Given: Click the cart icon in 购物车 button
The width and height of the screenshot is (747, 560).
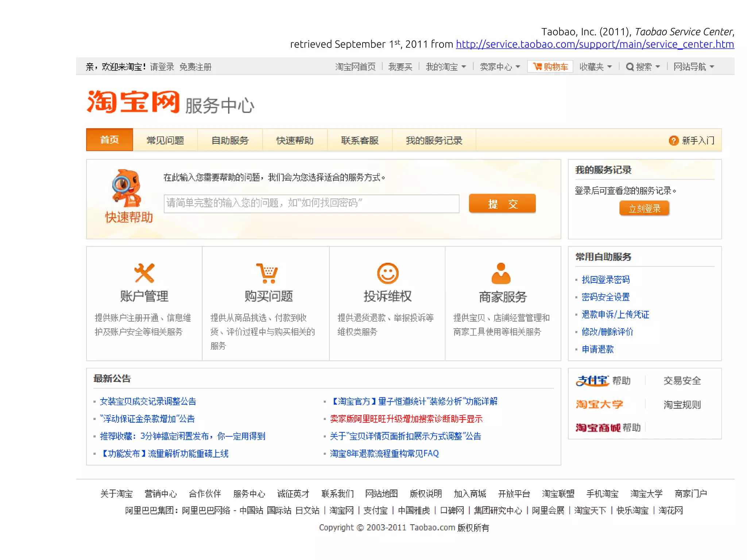Looking at the screenshot, I should pyautogui.click(x=537, y=66).
